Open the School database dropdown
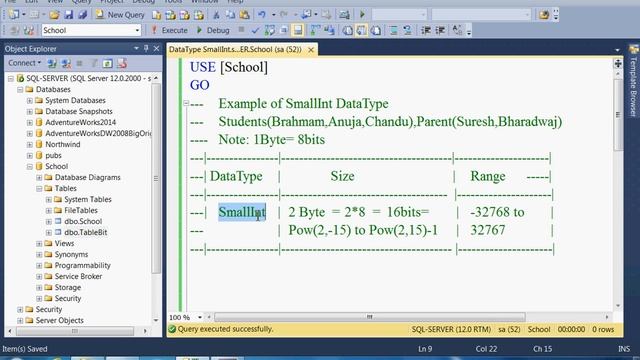The image size is (640, 360). (x=137, y=30)
